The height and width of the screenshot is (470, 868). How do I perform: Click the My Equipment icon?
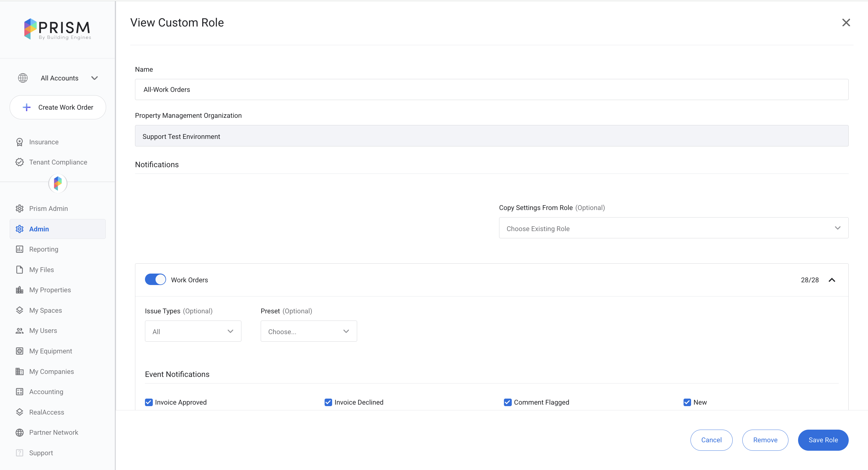[x=20, y=351]
